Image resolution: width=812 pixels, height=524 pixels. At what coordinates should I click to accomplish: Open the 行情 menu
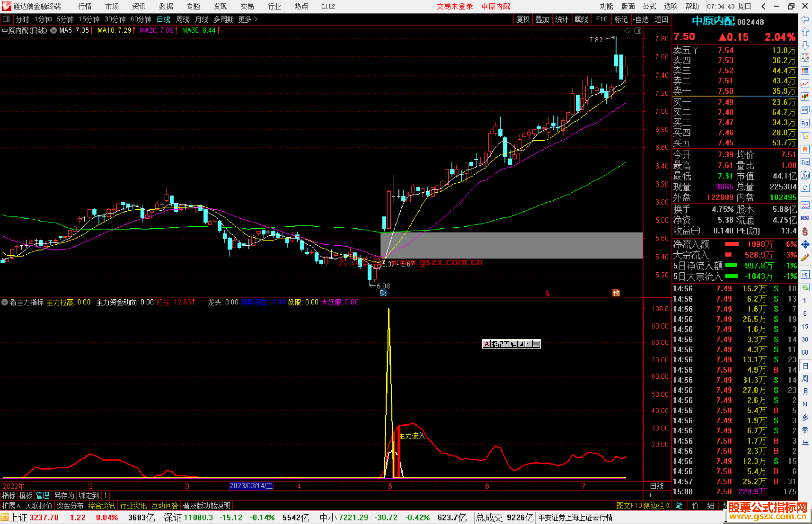tap(85, 6)
